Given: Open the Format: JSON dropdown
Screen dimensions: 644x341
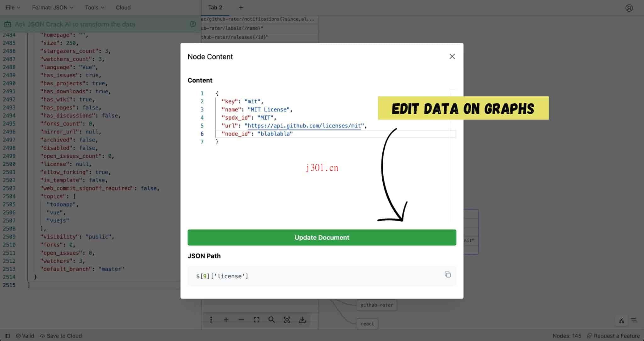Looking at the screenshot, I should 52,7.
